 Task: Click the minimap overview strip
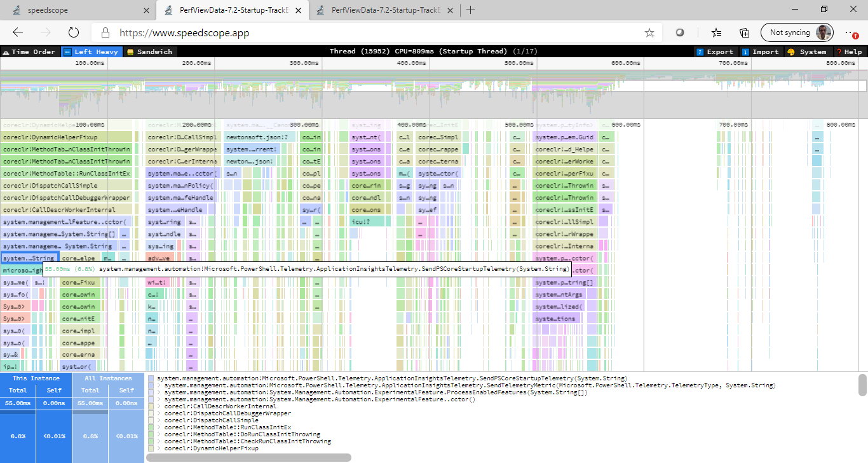(434, 93)
